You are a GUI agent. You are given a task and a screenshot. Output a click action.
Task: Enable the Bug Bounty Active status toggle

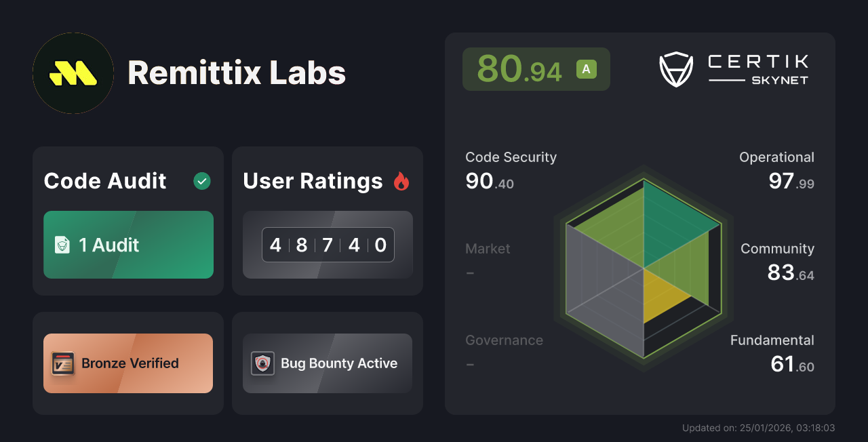(x=327, y=363)
